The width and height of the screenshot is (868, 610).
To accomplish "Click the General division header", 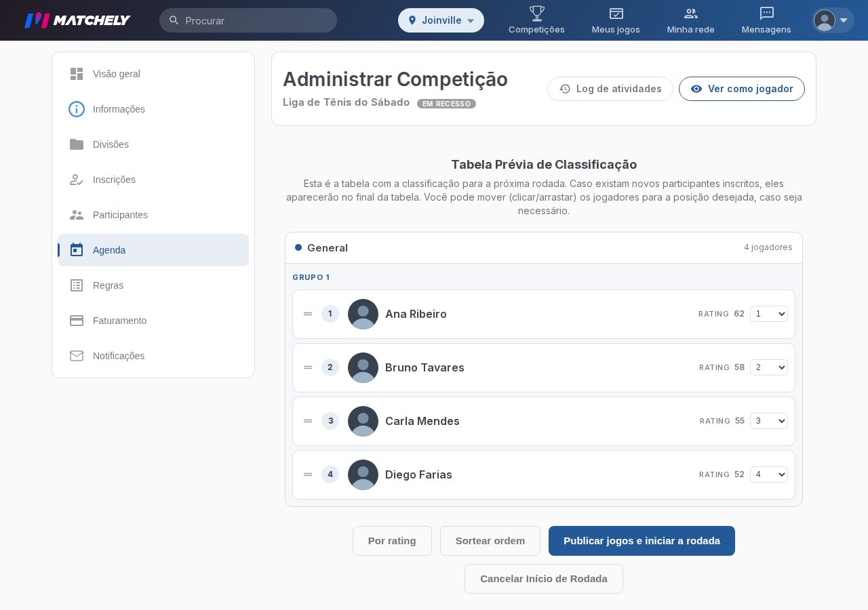I will pos(544,248).
